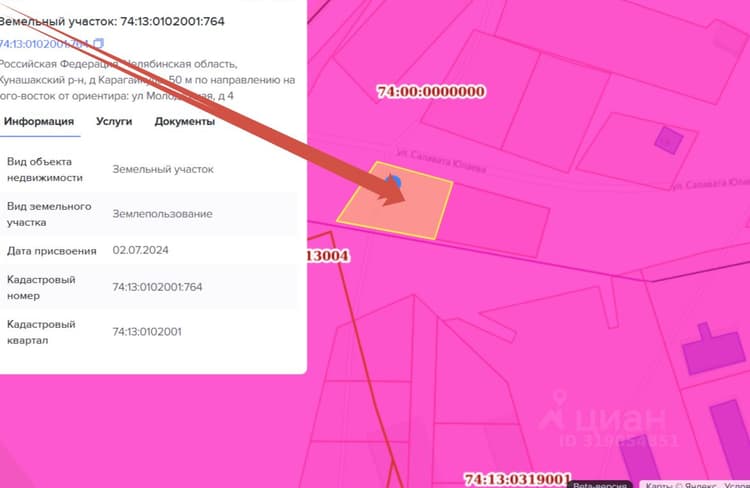Select the small purple square building

click(668, 140)
